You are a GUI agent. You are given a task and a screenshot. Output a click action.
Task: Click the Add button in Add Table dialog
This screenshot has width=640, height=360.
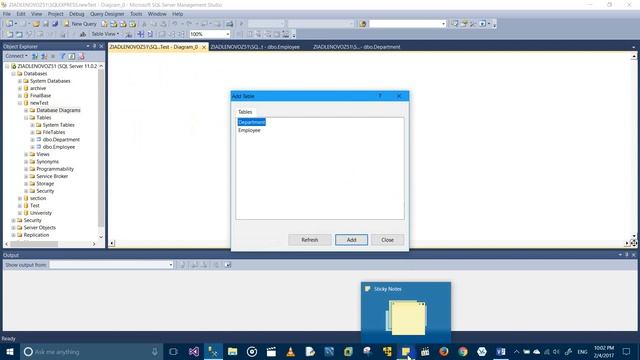[x=351, y=240]
